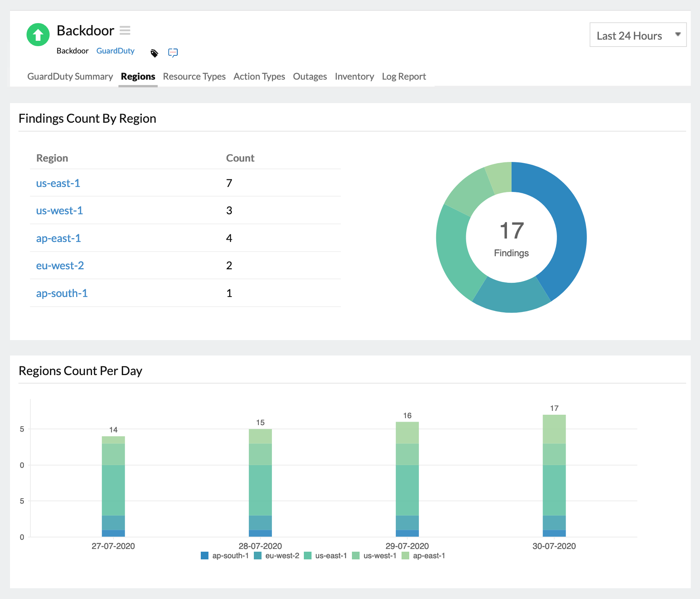Click the us-east-1 region link
Image resolution: width=700 pixels, height=599 pixels.
(x=58, y=183)
